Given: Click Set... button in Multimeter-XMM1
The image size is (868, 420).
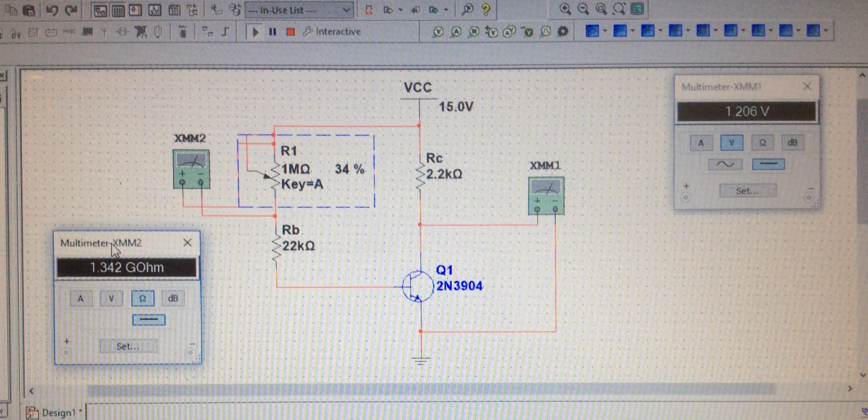Looking at the screenshot, I should click(747, 191).
